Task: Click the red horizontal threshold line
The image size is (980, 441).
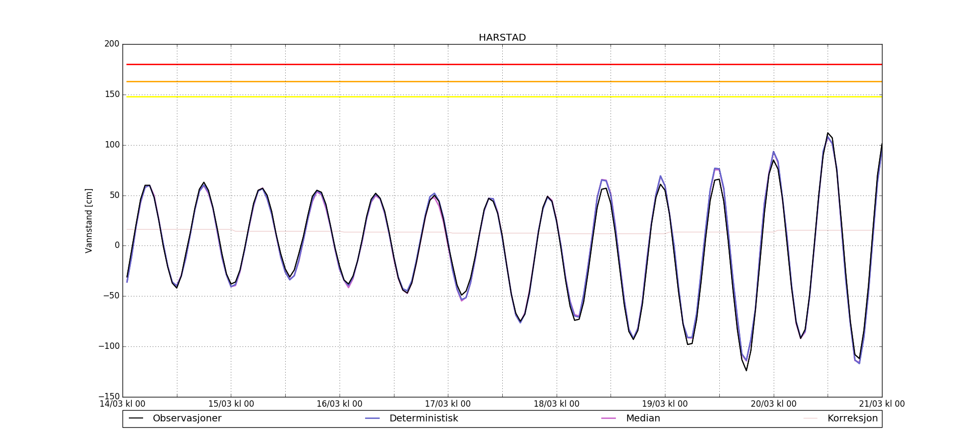Action: (502, 64)
